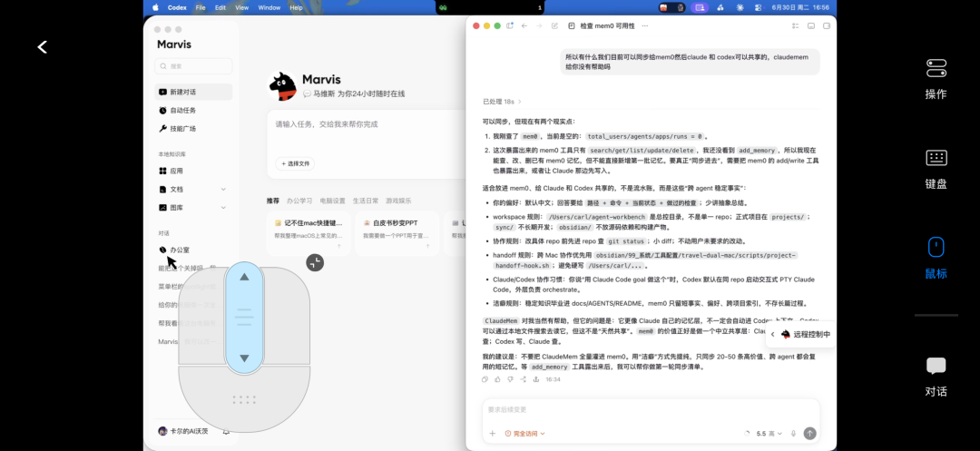Open the 键盘 keyboard mode

[x=936, y=170]
